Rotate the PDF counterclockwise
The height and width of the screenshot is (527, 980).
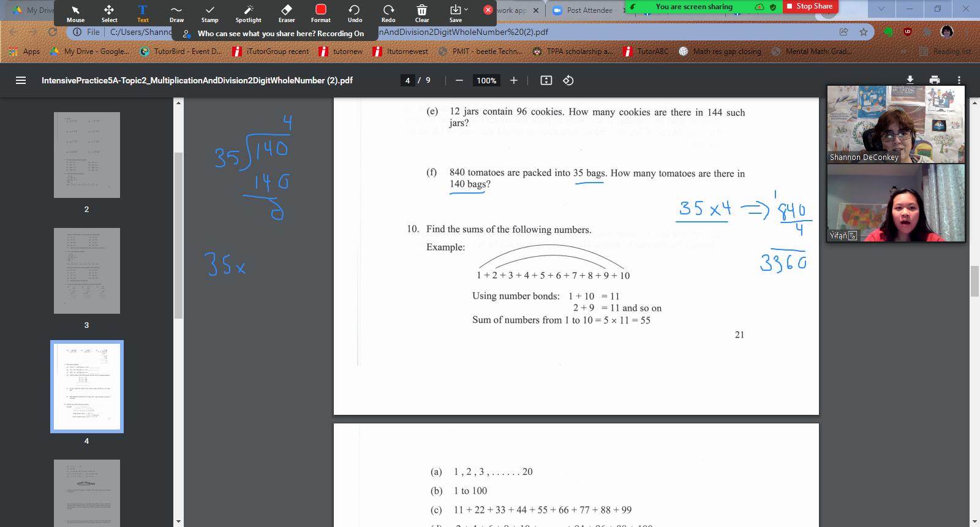568,80
